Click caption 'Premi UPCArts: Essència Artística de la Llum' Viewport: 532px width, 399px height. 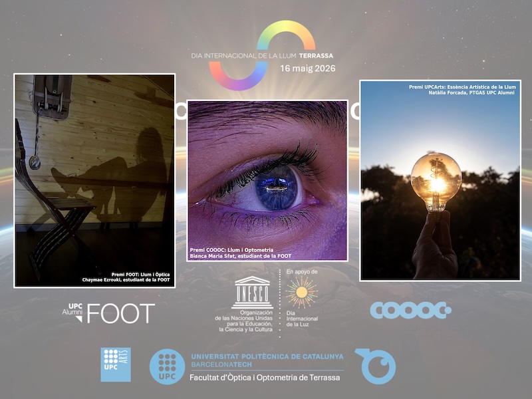pos(462,87)
